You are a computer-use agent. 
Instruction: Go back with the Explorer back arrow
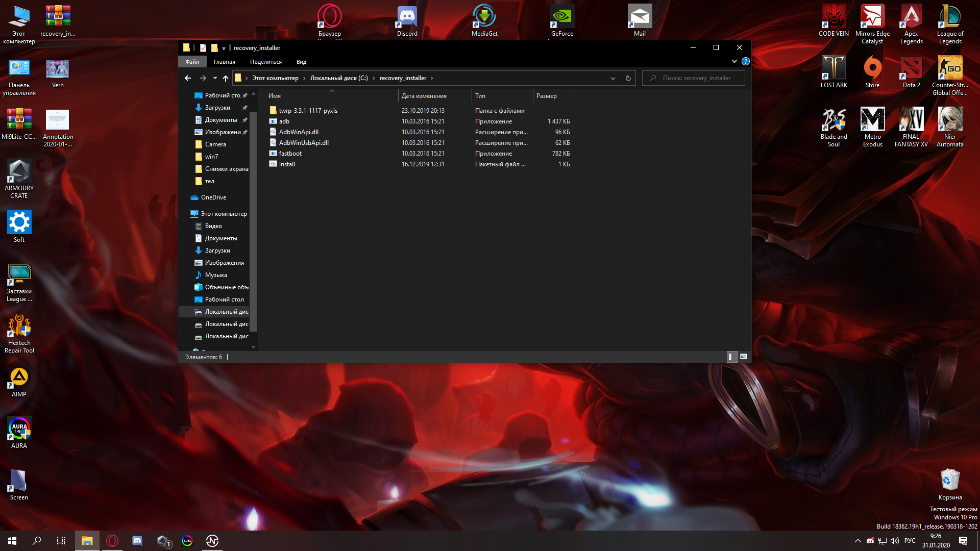tap(188, 78)
